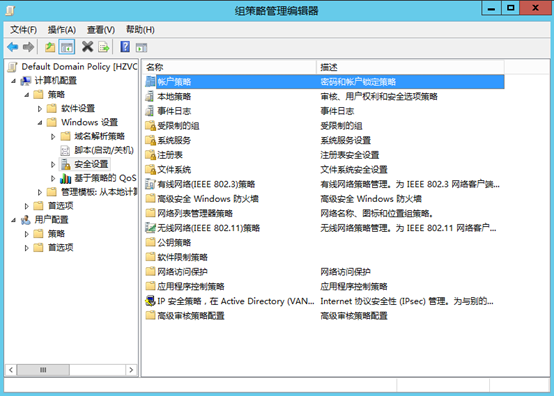Click the 帐户策略 row icon
This screenshot has height=396, width=554.
pos(150,82)
